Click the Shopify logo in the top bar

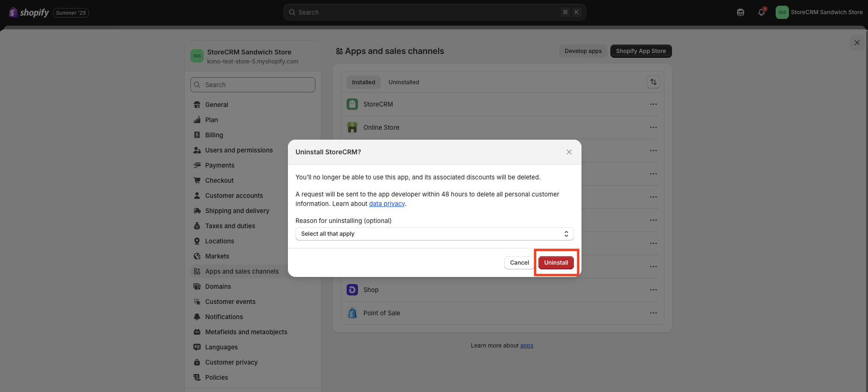[x=29, y=12]
